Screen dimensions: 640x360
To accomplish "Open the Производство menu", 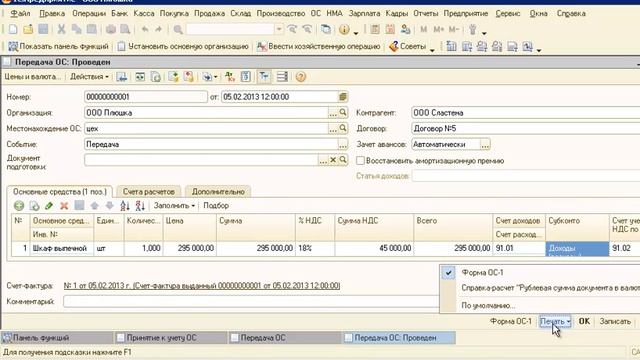I will [x=281, y=13].
